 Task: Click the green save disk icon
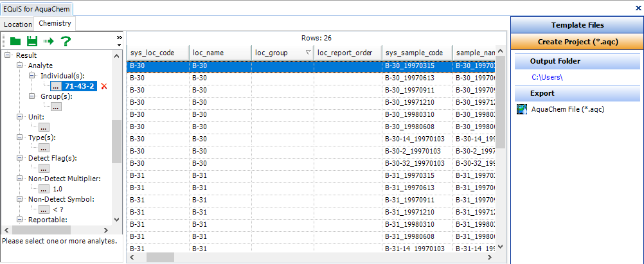pos(31,41)
